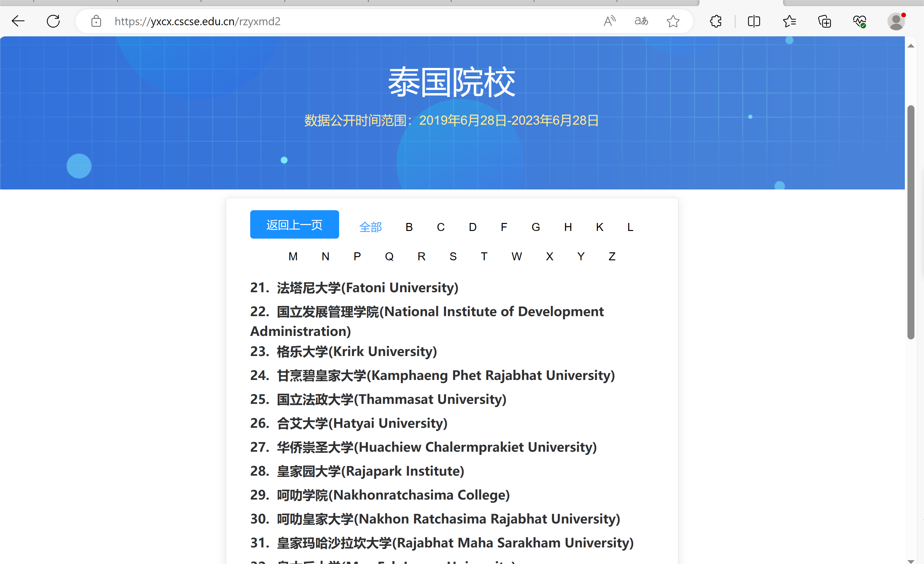This screenshot has width=924, height=564.
Task: Filter schools by letter K
Action: coord(600,227)
